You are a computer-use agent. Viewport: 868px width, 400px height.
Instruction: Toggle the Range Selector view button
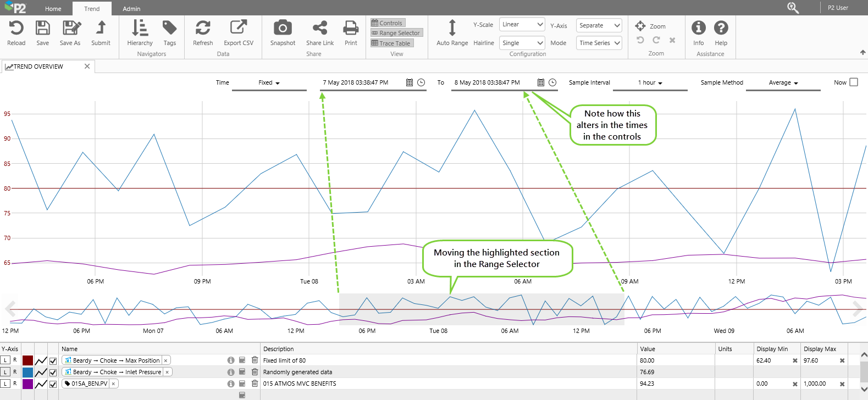[x=396, y=33]
